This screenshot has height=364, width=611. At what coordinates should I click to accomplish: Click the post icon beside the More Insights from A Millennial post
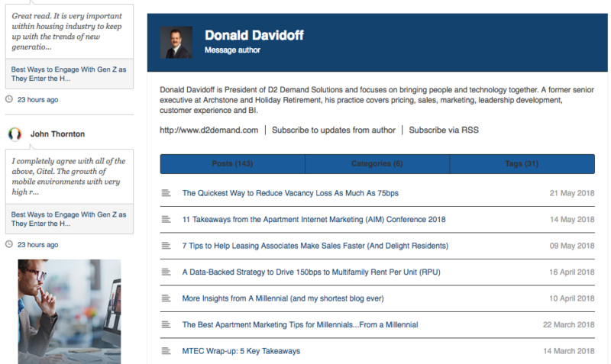click(x=166, y=298)
